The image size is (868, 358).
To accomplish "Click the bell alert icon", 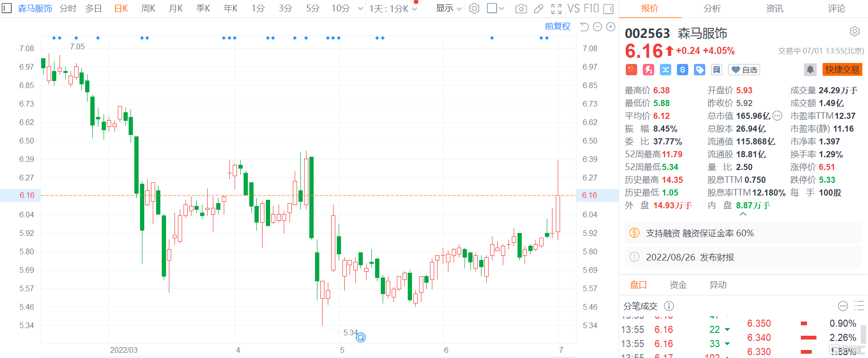I will point(810,70).
